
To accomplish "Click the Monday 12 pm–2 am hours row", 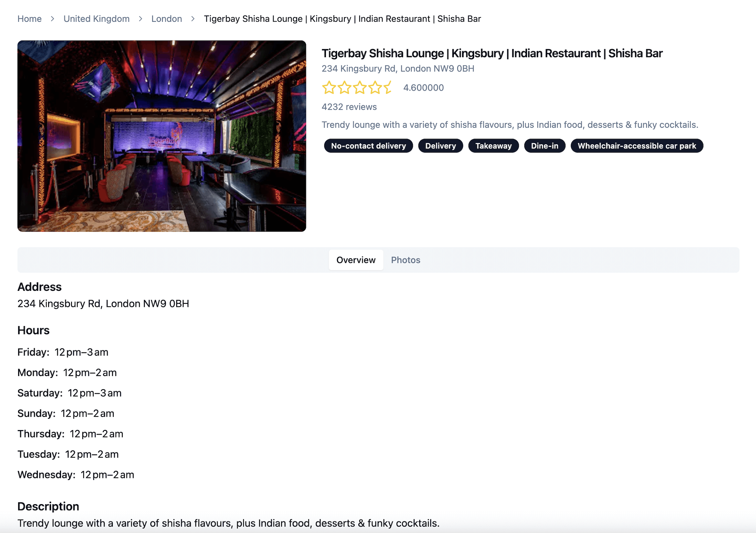I will pyautogui.click(x=67, y=373).
